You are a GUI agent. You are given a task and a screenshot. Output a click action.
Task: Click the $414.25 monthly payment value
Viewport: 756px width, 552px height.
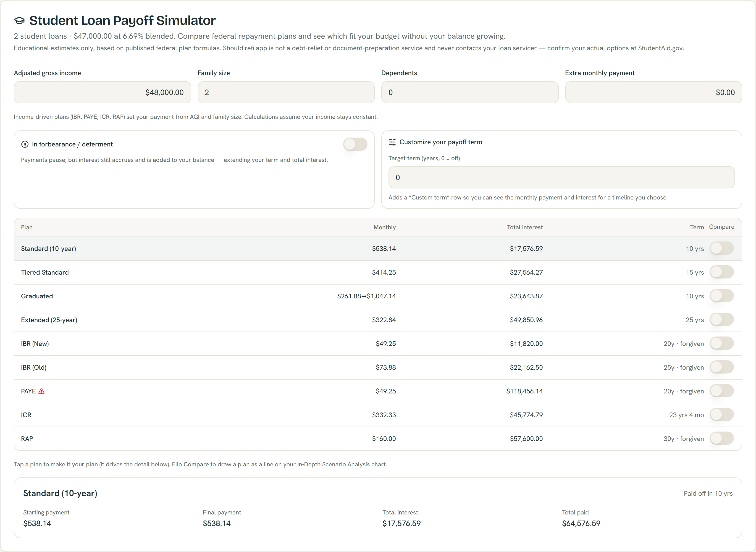point(384,272)
